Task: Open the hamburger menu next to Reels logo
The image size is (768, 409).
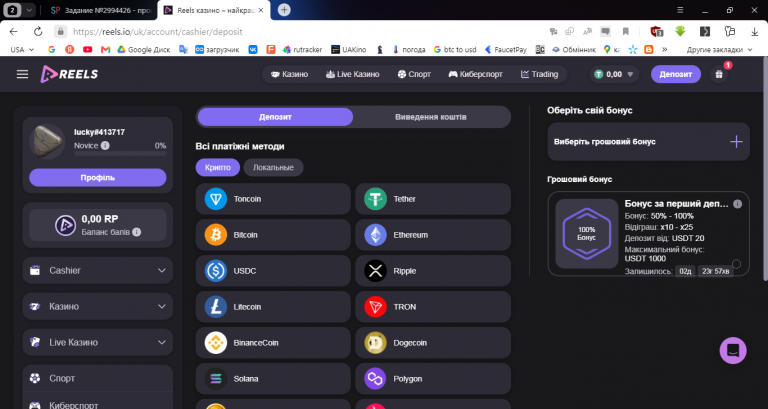Action: (x=23, y=74)
